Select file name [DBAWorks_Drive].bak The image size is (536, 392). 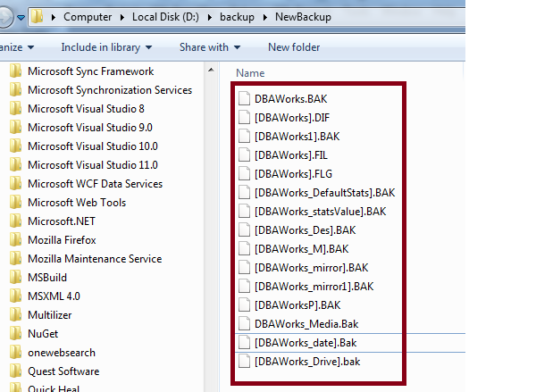tap(307, 362)
